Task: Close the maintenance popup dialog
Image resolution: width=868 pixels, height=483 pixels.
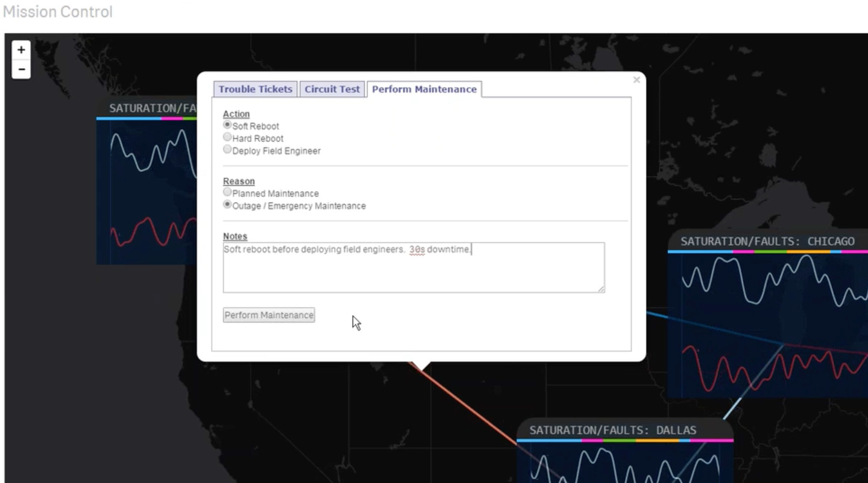Action: point(637,80)
